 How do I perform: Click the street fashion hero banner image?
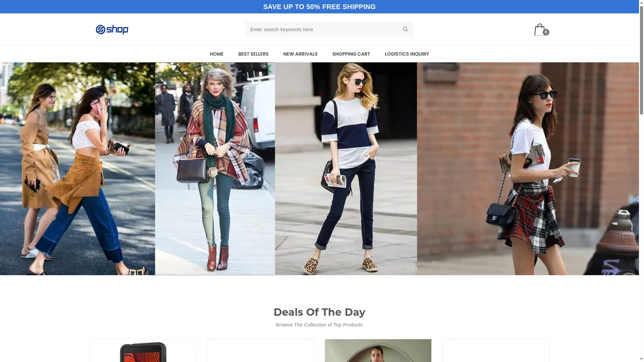point(319,169)
